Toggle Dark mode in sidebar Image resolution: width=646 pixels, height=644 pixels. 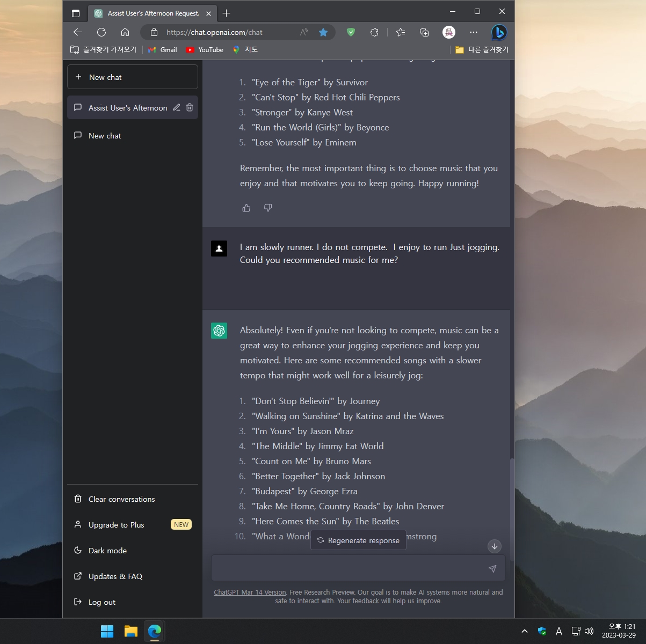tap(133, 551)
